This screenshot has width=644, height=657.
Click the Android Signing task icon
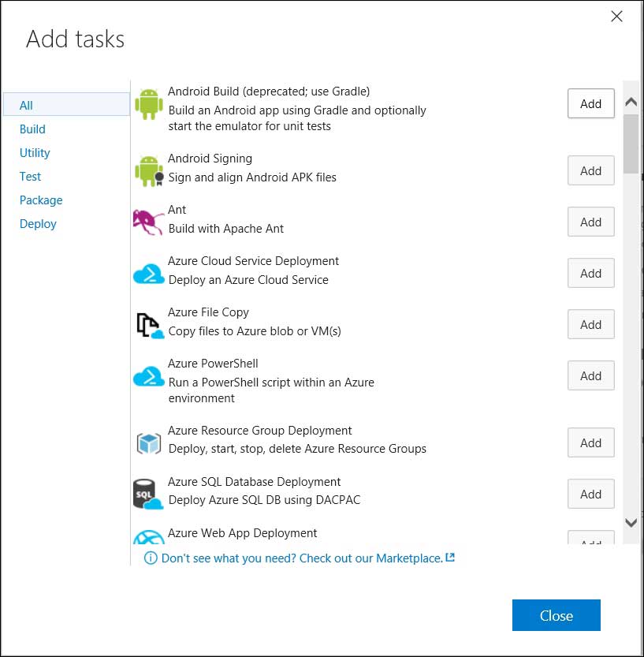[x=148, y=171]
